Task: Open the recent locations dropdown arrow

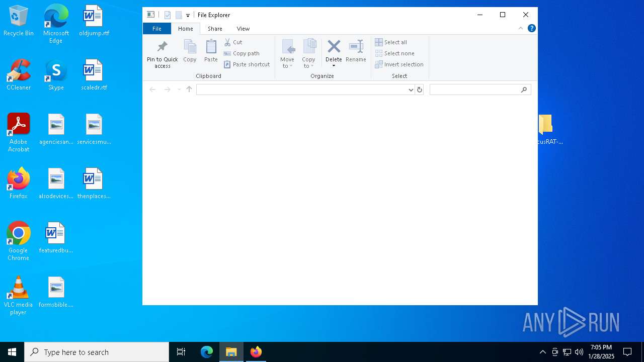Action: 179,89
